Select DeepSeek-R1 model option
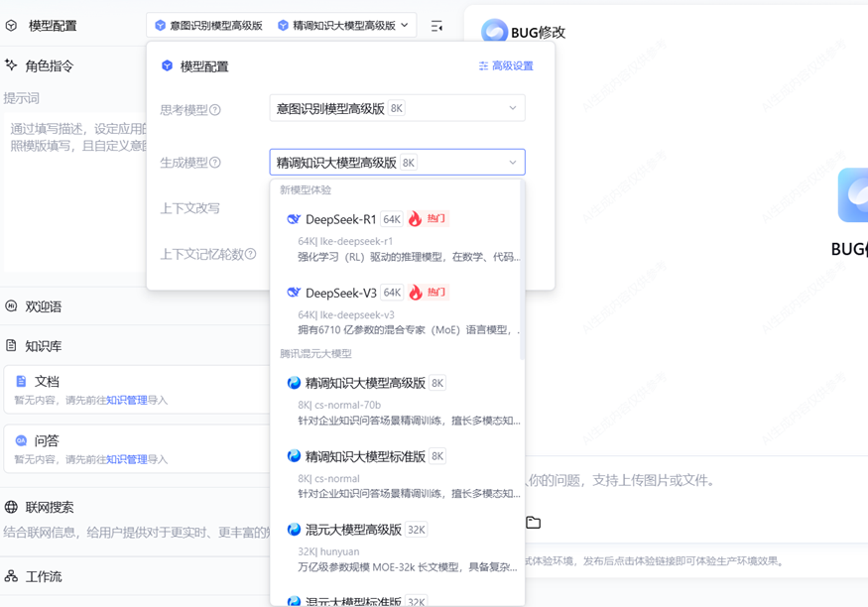Screen dimensions: 868x607 (397, 237)
